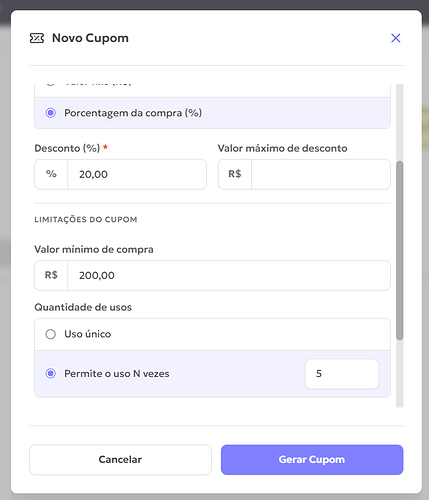The width and height of the screenshot is (429, 500).
Task: Click the dialog's vertical scrollbar thumb
Action: point(400,251)
